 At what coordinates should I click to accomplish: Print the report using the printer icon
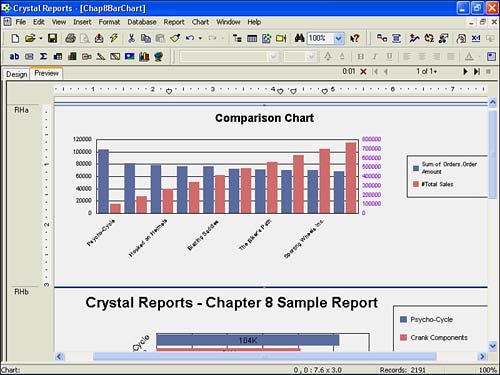click(x=70, y=38)
